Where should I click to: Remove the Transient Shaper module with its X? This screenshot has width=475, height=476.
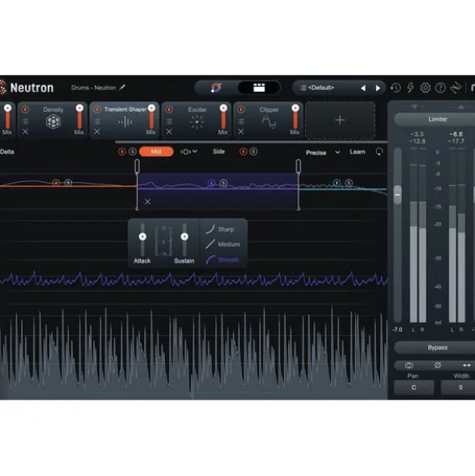97,132
